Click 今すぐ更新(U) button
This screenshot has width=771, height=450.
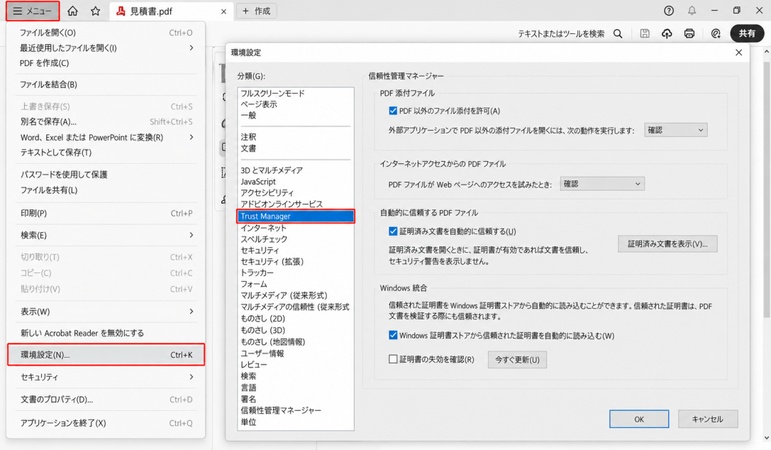click(x=517, y=360)
